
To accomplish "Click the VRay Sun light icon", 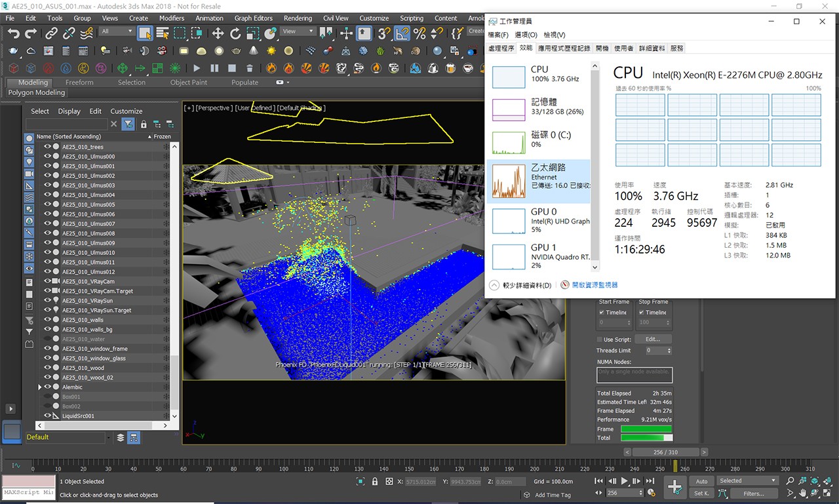I will pos(271,51).
